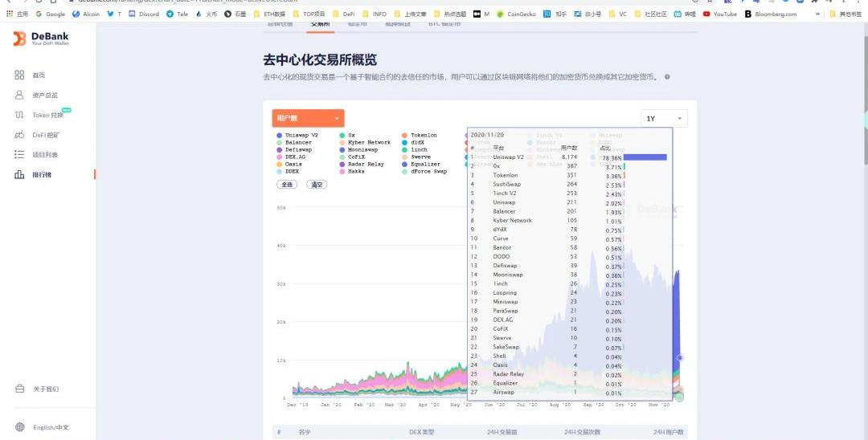Open the YouTube bookmark
The width and height of the screenshot is (868, 440).
(x=719, y=14)
